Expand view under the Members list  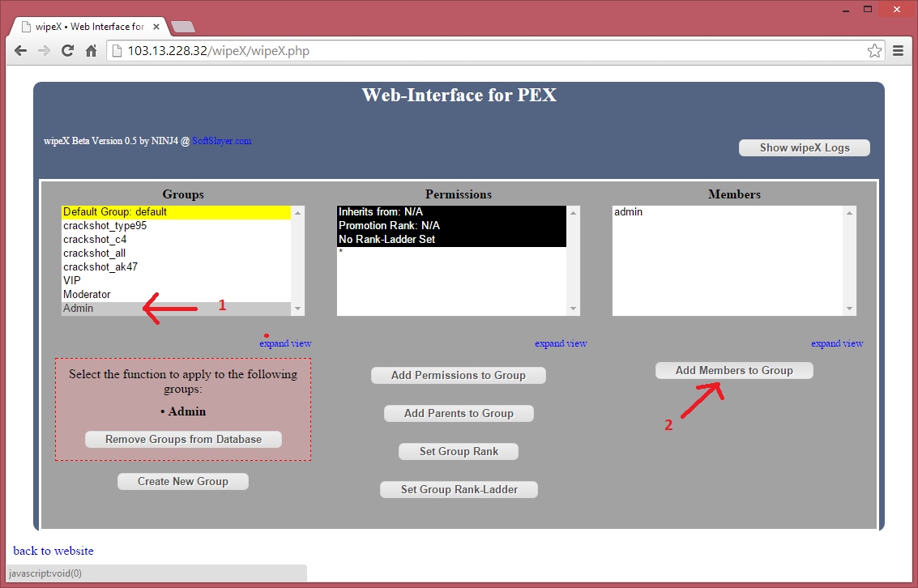click(837, 343)
